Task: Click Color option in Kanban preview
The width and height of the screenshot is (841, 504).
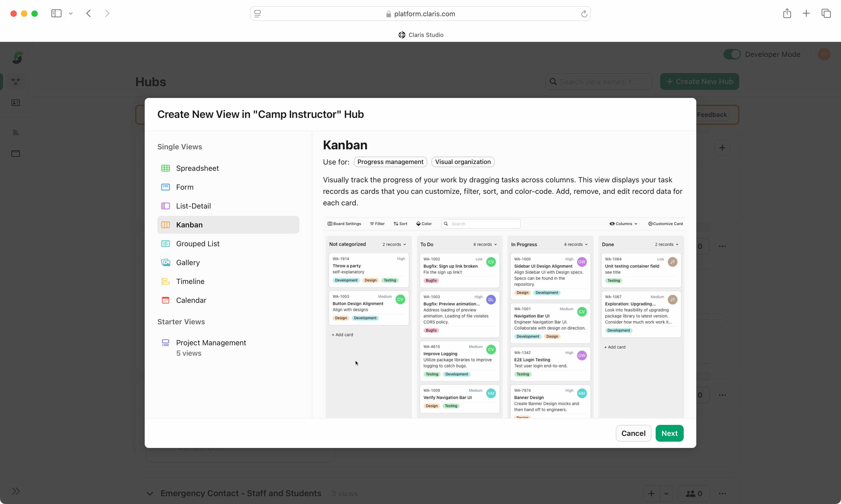Action: coord(424,224)
